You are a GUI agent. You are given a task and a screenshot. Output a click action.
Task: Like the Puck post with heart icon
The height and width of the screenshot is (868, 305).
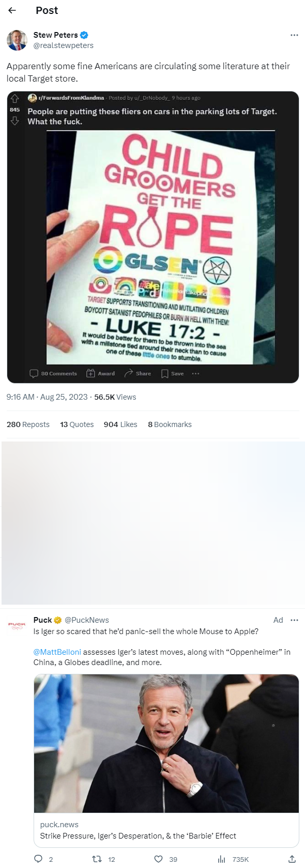159,859
